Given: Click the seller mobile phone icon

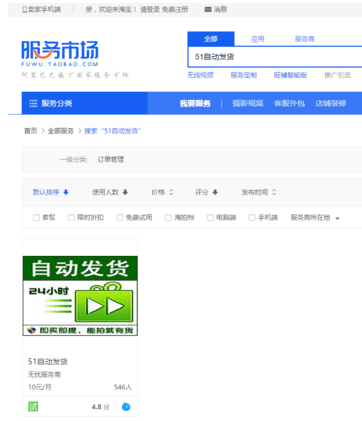Looking at the screenshot, I should [x=24, y=10].
